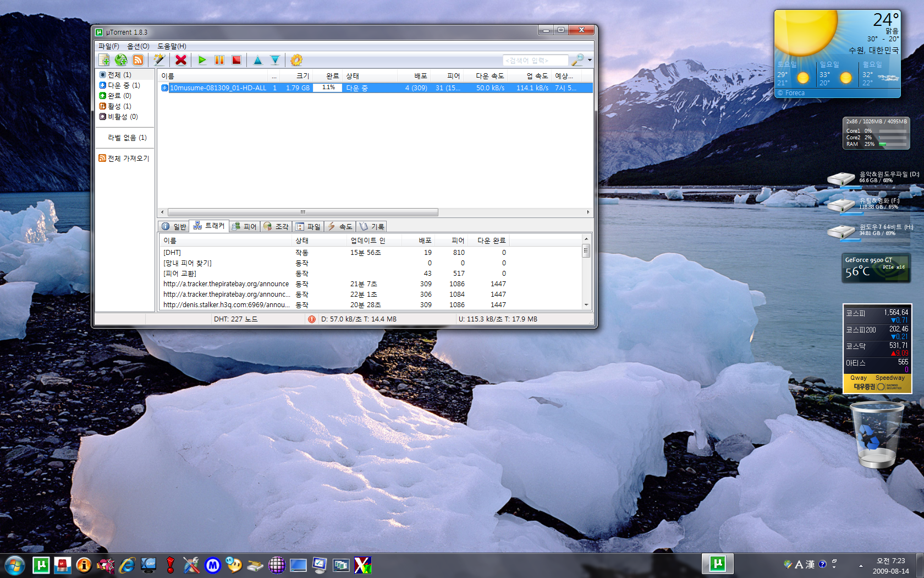Switch to the 조각 tab
The height and width of the screenshot is (578, 924).
(x=276, y=226)
